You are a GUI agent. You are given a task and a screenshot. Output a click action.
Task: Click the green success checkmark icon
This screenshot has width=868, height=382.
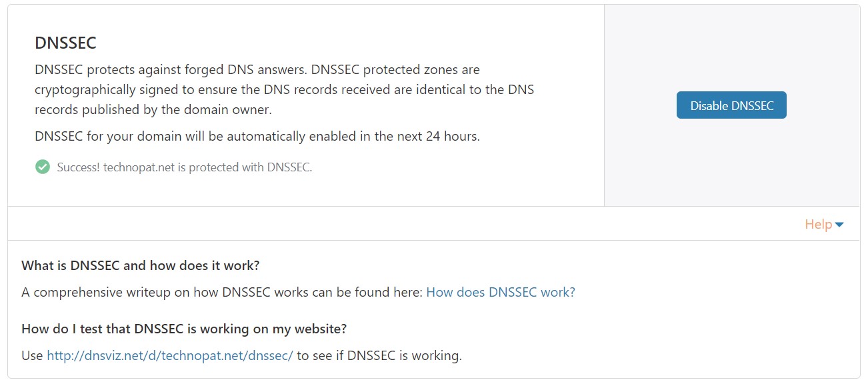point(43,167)
